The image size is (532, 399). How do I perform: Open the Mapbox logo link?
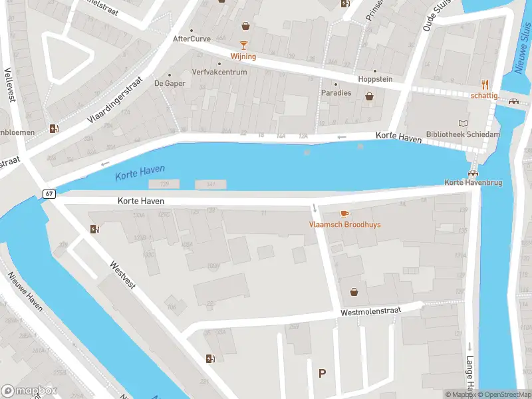29,391
